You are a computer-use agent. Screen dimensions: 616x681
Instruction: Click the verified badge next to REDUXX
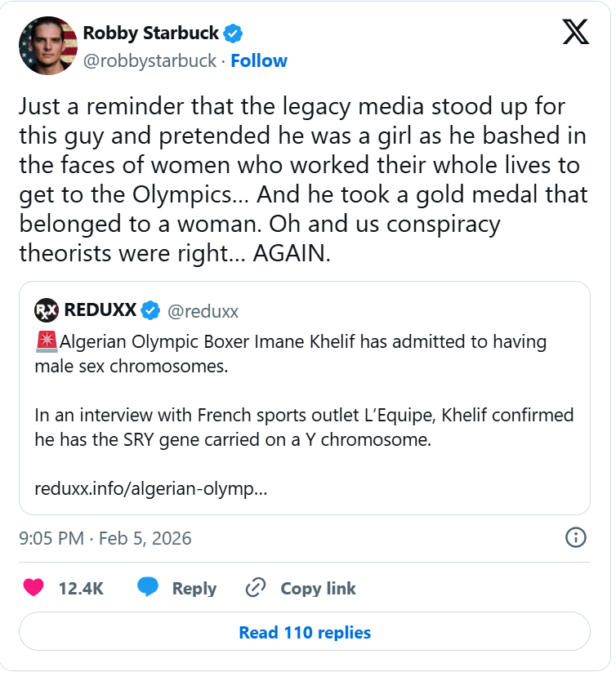[151, 310]
